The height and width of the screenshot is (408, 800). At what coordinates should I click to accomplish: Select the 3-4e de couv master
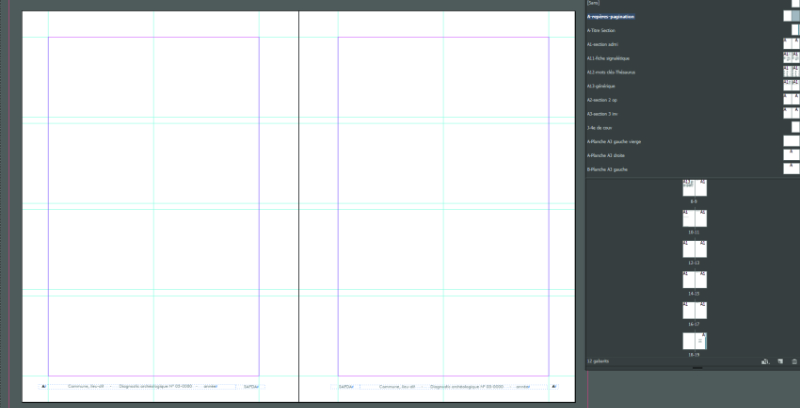click(692, 128)
